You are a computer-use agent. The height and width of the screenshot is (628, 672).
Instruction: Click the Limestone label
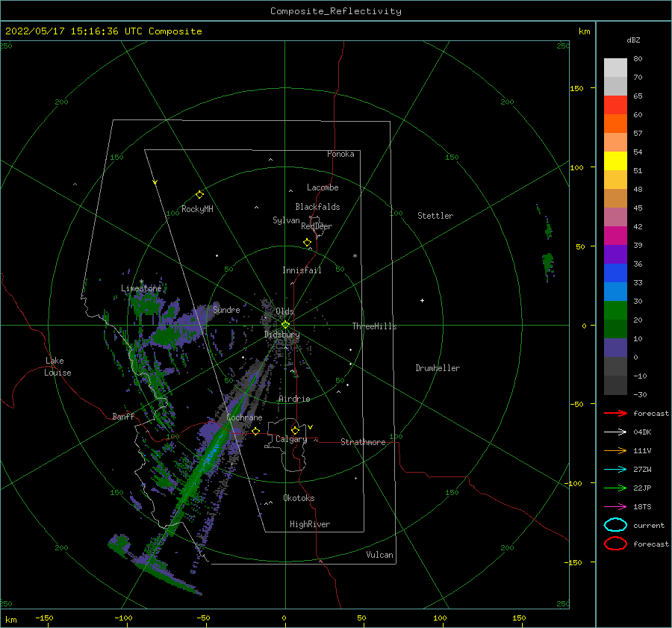click(x=141, y=288)
